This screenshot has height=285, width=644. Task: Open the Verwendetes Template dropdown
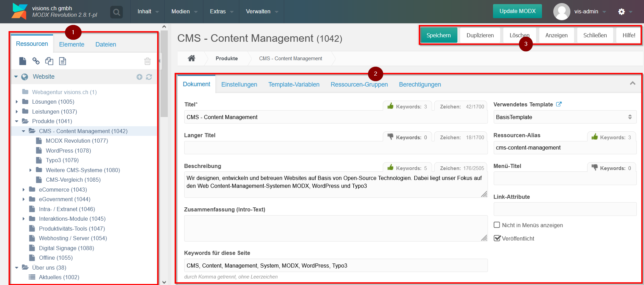click(565, 117)
